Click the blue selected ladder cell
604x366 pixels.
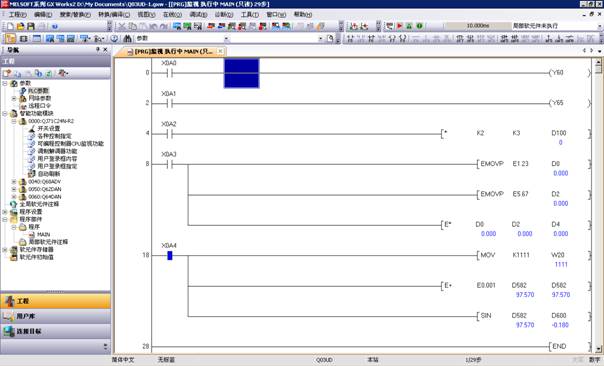[242, 73]
